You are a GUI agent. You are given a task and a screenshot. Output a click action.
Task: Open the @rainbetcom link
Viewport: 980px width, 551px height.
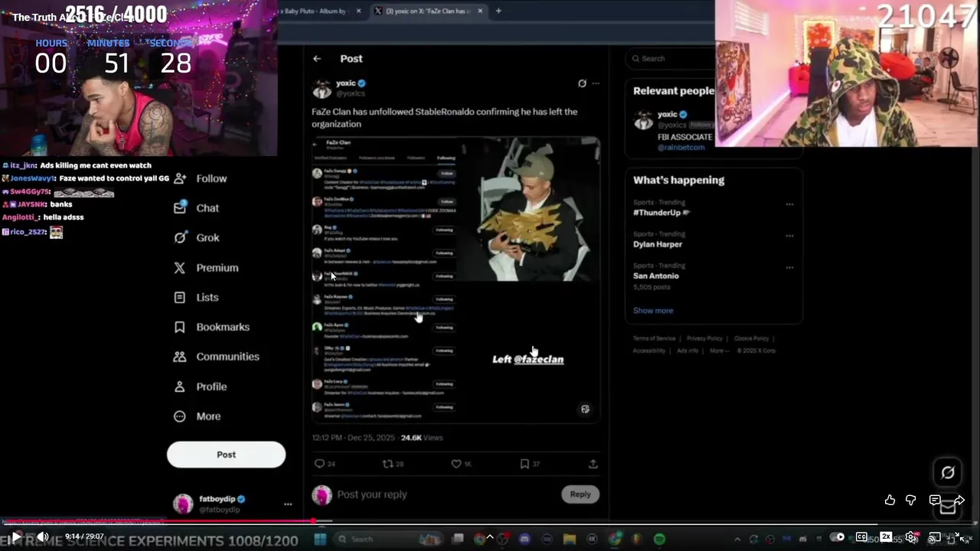[681, 147]
